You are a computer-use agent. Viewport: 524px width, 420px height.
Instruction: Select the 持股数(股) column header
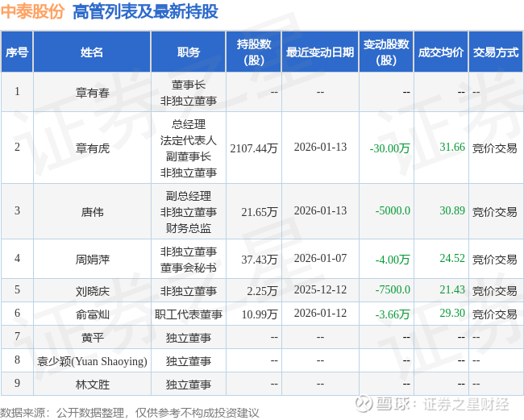tap(254, 52)
